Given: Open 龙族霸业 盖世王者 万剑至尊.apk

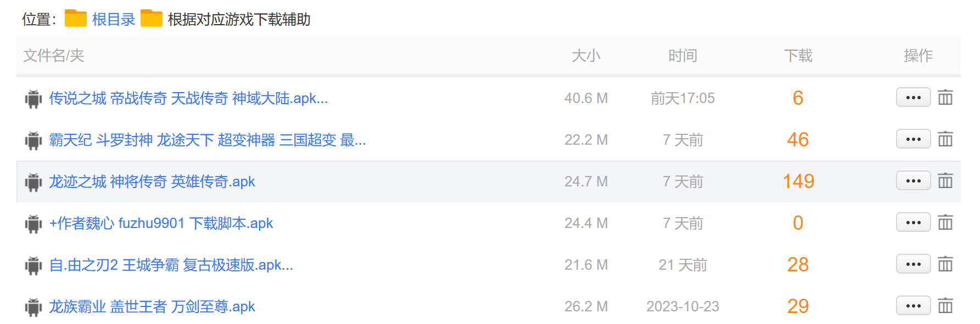Looking at the screenshot, I should [x=152, y=306].
